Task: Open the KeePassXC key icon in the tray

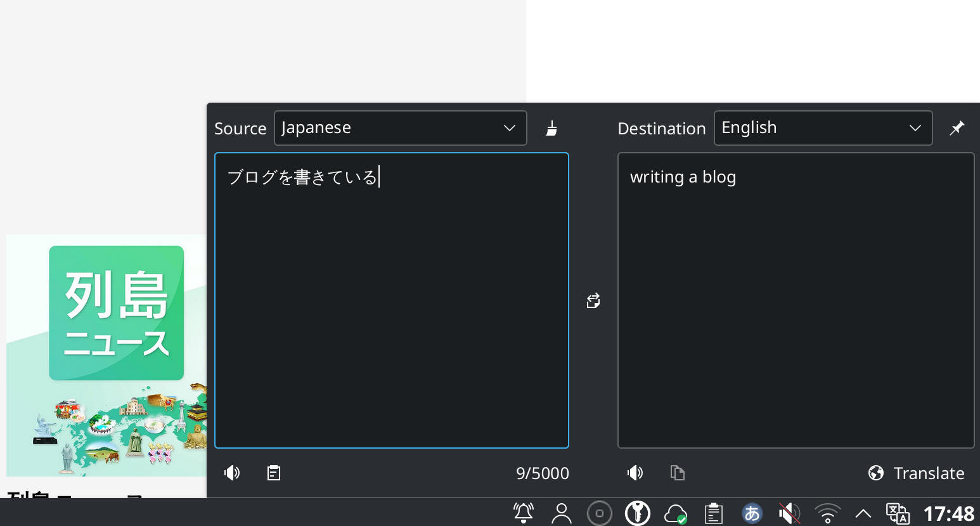Action: pos(638,513)
